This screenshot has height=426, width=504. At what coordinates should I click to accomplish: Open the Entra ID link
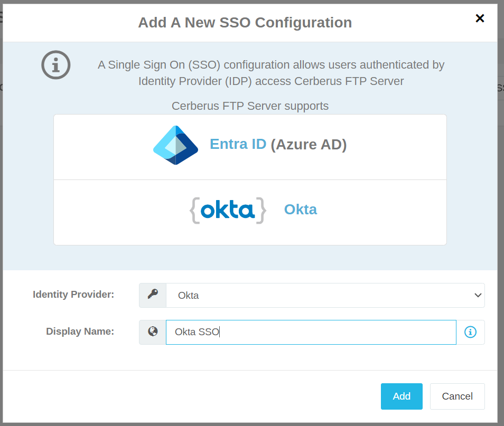[238, 144]
